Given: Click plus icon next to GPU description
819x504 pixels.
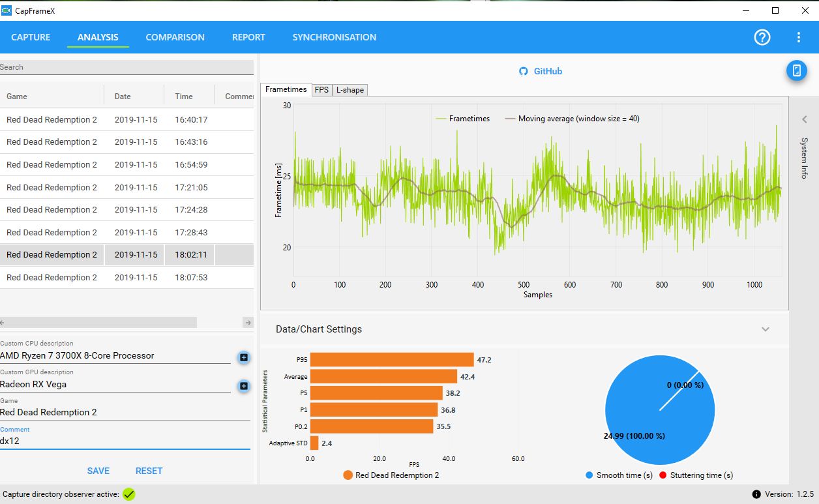Looking at the screenshot, I should click(243, 386).
